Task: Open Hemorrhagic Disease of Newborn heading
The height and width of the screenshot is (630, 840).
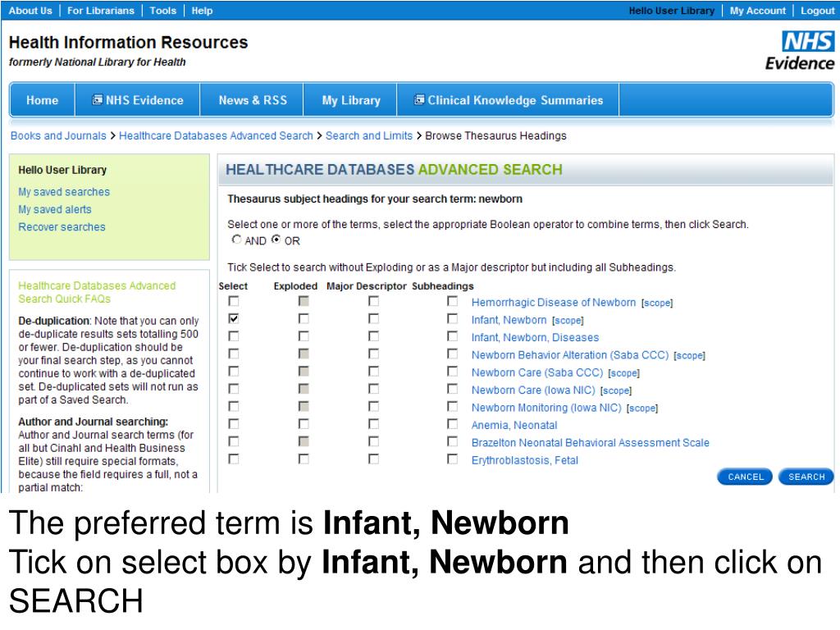Action: pyautogui.click(x=554, y=302)
